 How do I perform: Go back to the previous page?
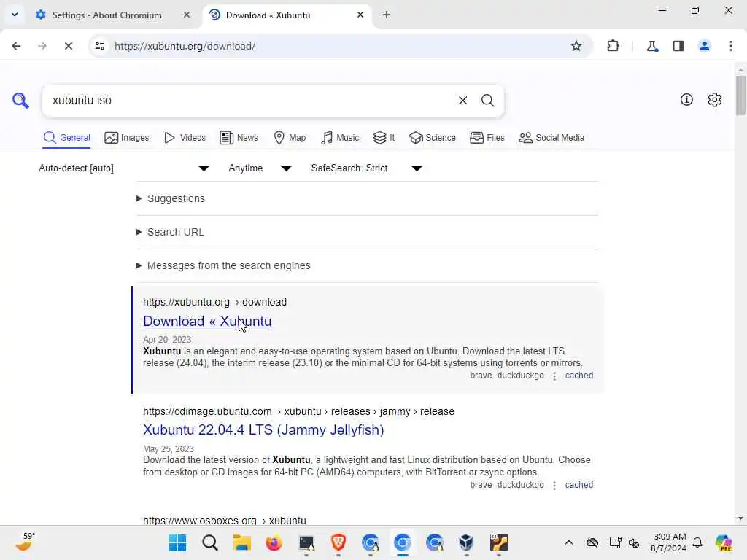coord(16,46)
